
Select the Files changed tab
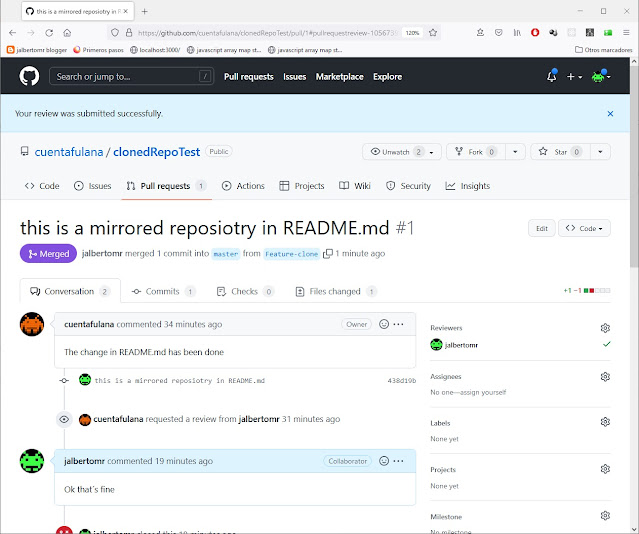(x=335, y=291)
